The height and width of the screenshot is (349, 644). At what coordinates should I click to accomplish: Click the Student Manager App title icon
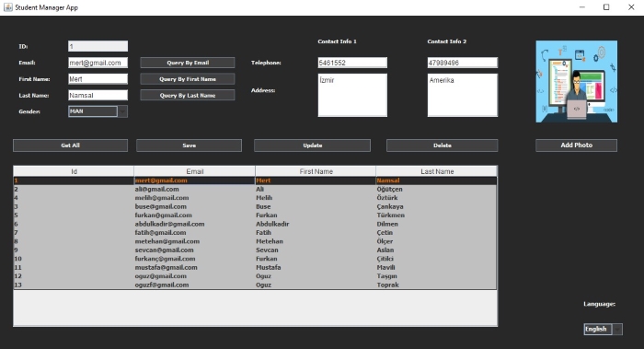[x=7, y=7]
